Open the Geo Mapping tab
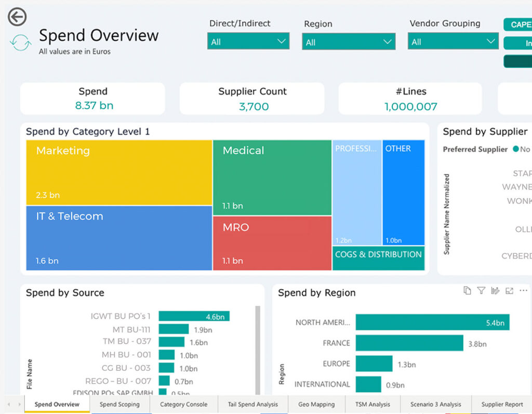 pyautogui.click(x=316, y=404)
